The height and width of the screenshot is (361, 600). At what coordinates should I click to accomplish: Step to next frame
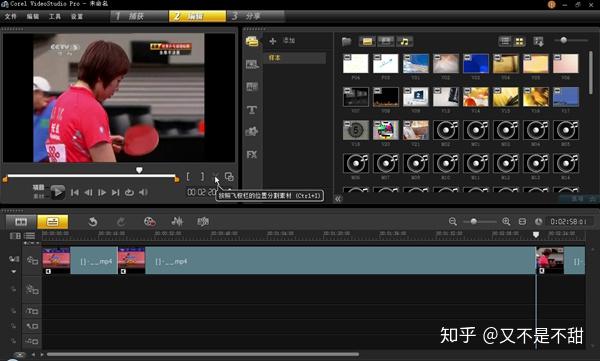point(102,192)
